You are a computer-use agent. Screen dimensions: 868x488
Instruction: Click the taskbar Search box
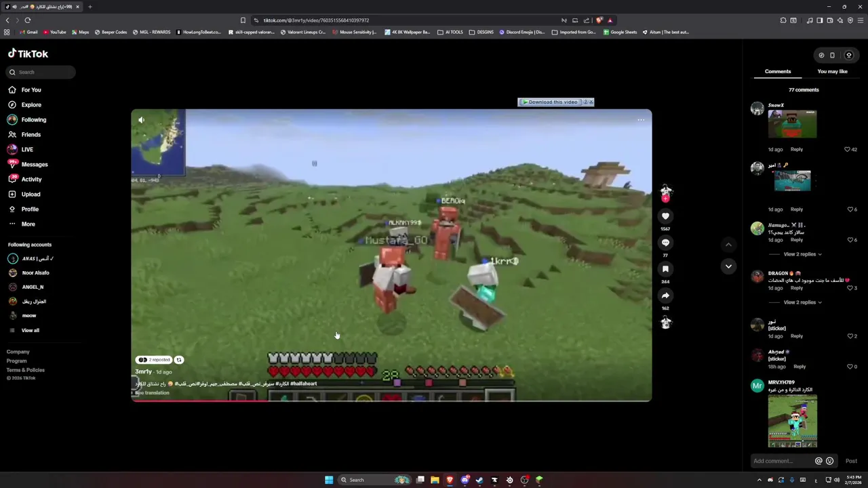pyautogui.click(x=375, y=480)
